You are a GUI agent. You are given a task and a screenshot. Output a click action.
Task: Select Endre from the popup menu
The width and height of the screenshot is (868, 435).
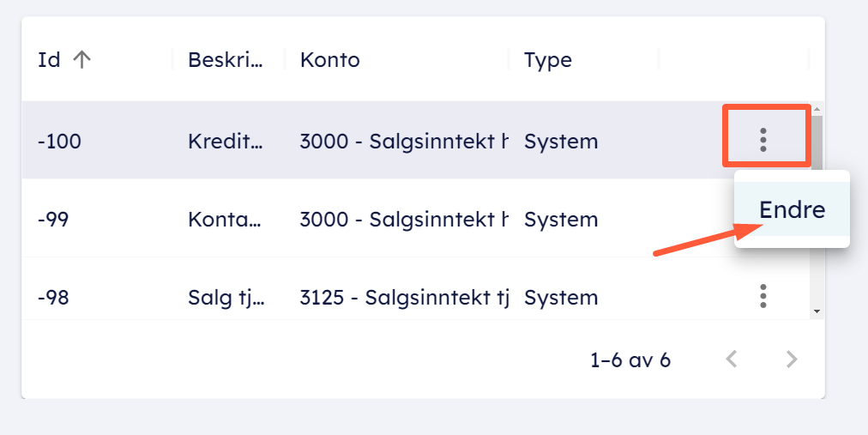click(x=792, y=209)
